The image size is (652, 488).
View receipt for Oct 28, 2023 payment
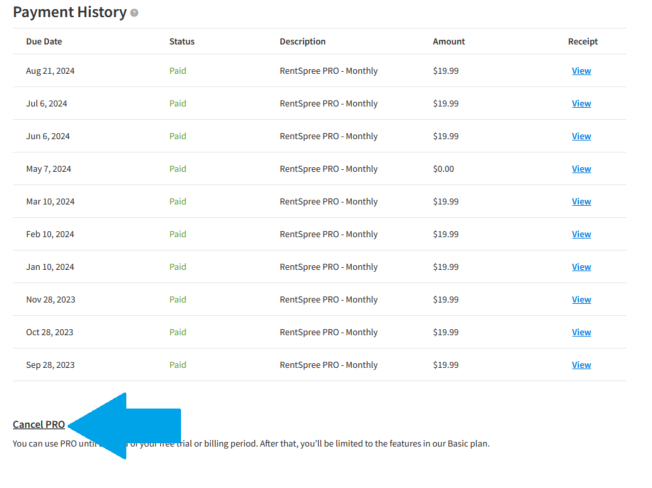[x=581, y=332]
